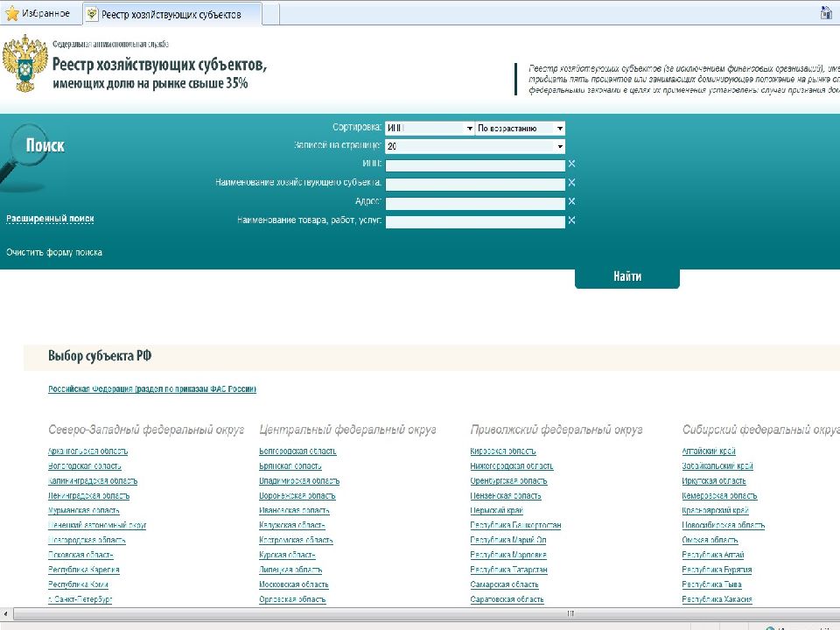840x630 pixels.
Task: Select Самарская область
Action: (505, 584)
